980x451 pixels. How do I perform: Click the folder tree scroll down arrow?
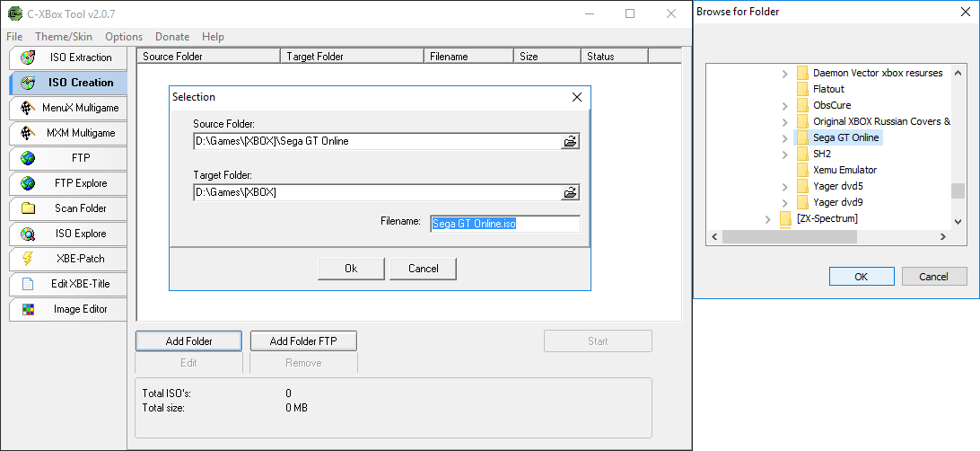pyautogui.click(x=958, y=221)
